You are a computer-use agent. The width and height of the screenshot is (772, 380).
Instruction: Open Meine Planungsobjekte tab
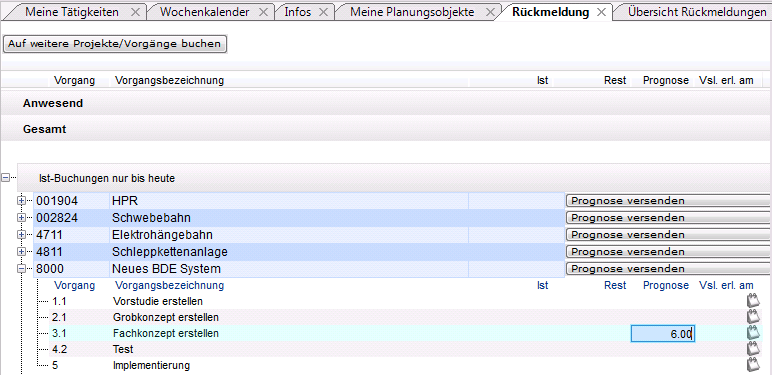pyautogui.click(x=412, y=12)
